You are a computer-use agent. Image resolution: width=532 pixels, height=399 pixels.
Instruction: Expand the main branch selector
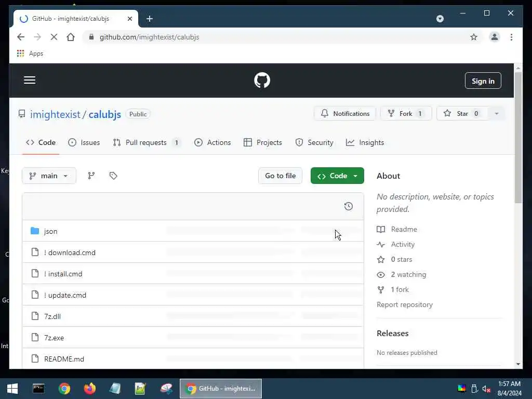(49, 176)
